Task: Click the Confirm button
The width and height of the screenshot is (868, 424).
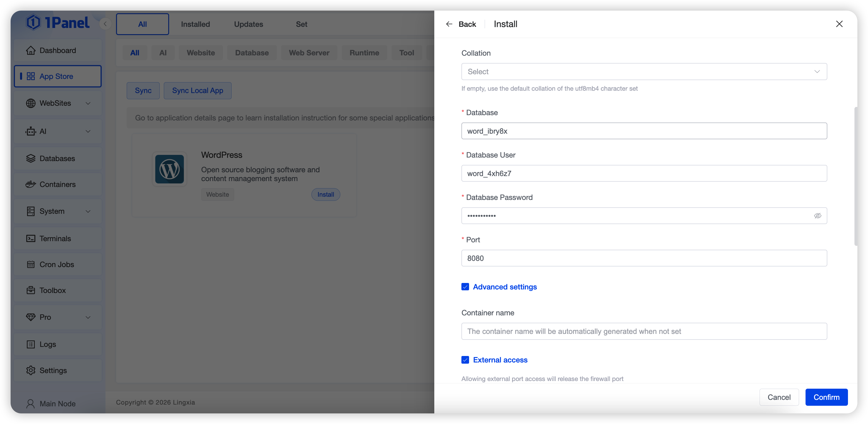Action: pos(826,397)
